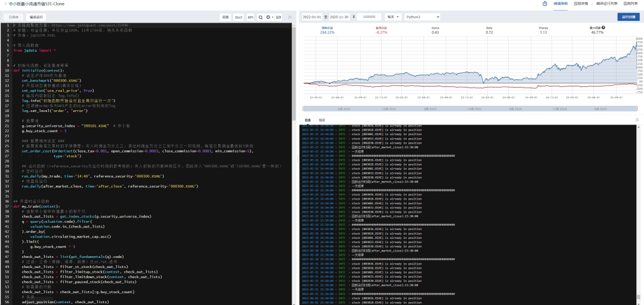The height and width of the screenshot is (305, 644).
Task: Open the 回测列表 tab
Action: click(630, 4)
